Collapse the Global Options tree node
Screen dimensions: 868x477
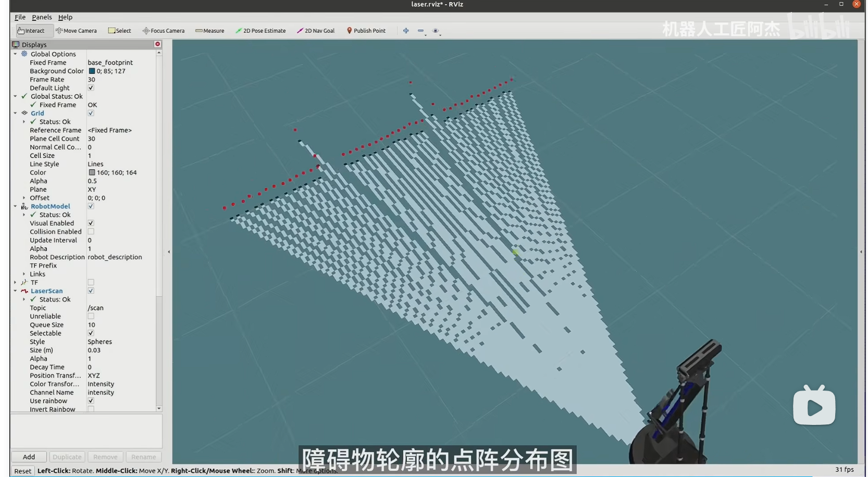coord(15,54)
